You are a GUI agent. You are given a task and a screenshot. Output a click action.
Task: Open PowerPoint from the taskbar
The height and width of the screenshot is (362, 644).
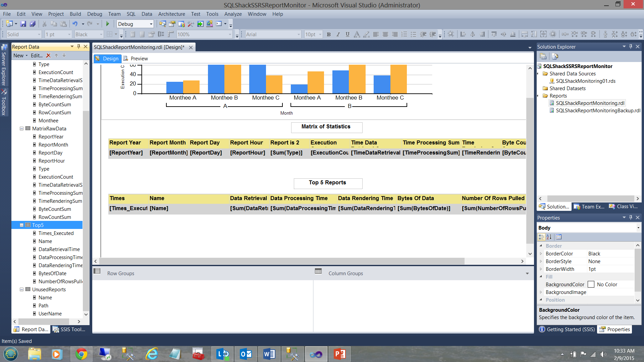click(x=339, y=354)
